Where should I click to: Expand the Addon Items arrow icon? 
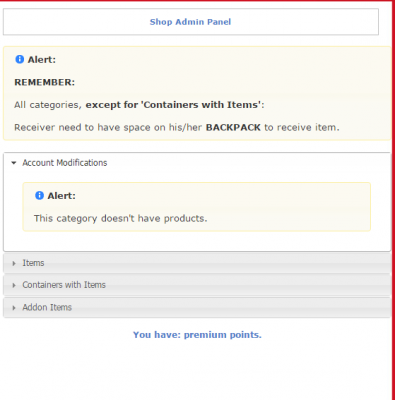(14, 308)
